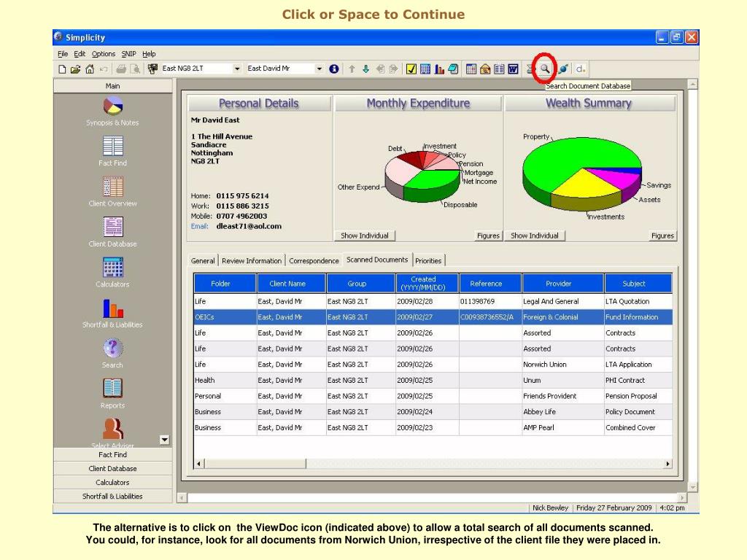Click the Figures button under Wealth Summary
Screen dimensions: 747x560
pyautogui.click(x=662, y=236)
